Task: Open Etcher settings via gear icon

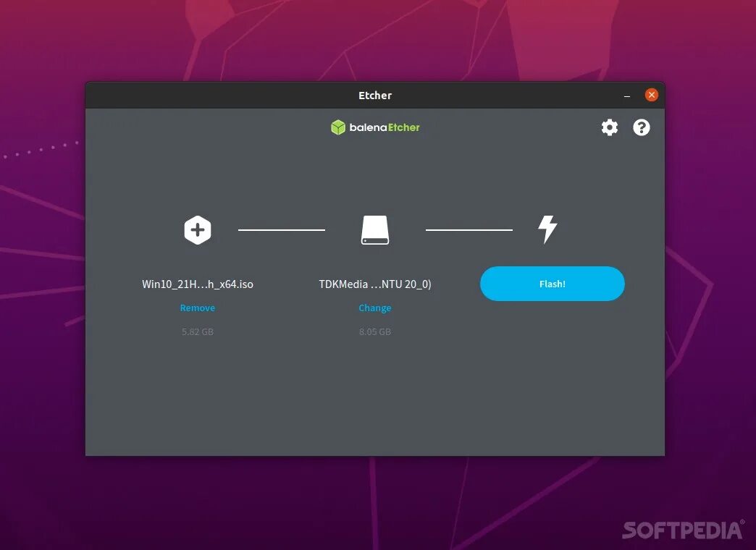Action: click(x=610, y=128)
